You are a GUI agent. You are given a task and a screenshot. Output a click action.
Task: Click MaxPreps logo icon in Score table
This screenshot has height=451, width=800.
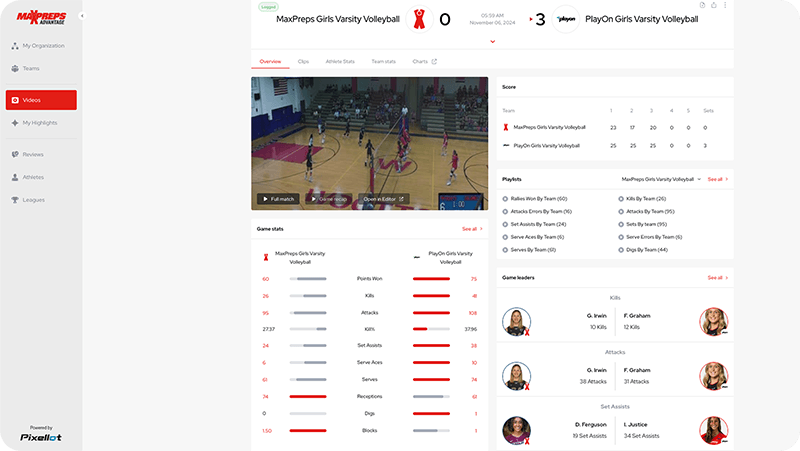(506, 128)
